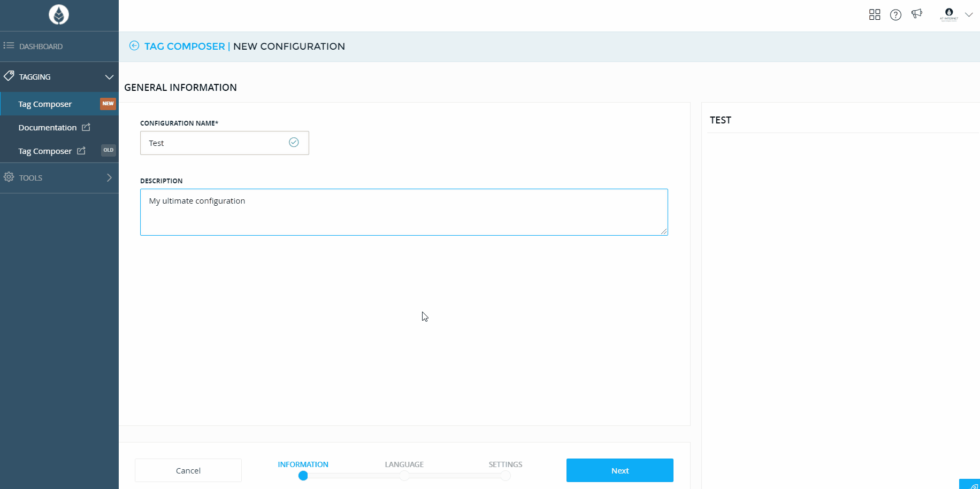
Task: Expand the Tools section chevron
Action: pyautogui.click(x=109, y=177)
